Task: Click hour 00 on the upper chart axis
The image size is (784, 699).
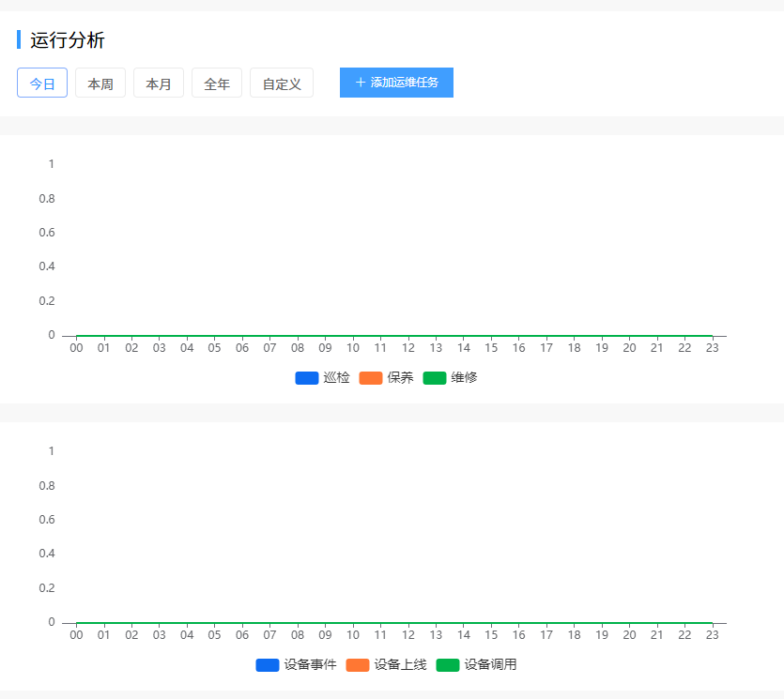Action: [76, 348]
